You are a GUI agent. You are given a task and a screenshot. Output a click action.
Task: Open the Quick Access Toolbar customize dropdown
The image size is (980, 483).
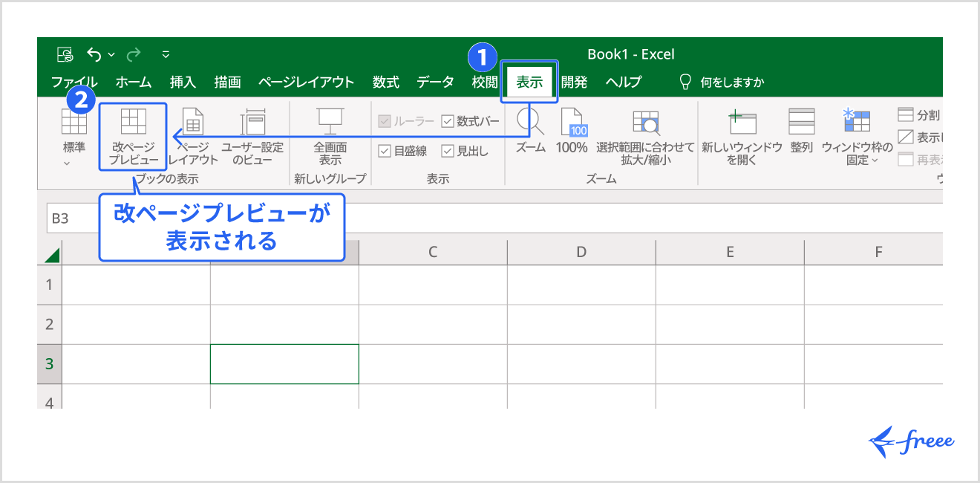(165, 54)
